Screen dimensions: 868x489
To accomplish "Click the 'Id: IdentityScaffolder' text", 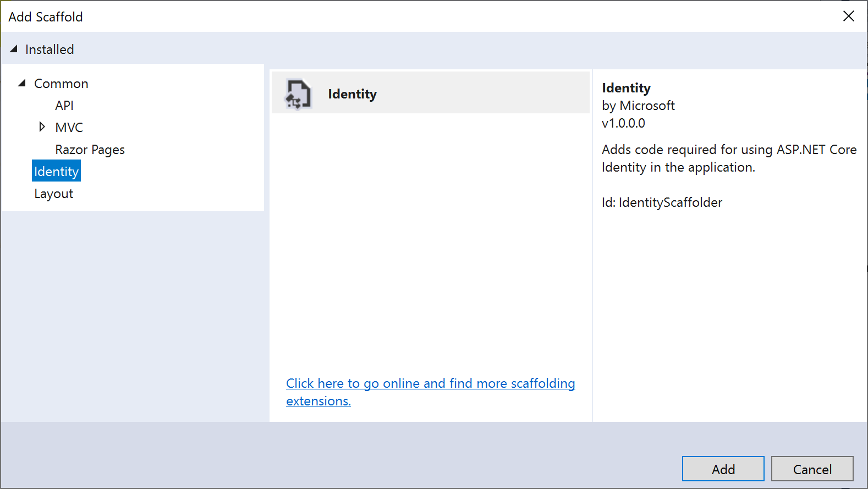I will tap(662, 202).
